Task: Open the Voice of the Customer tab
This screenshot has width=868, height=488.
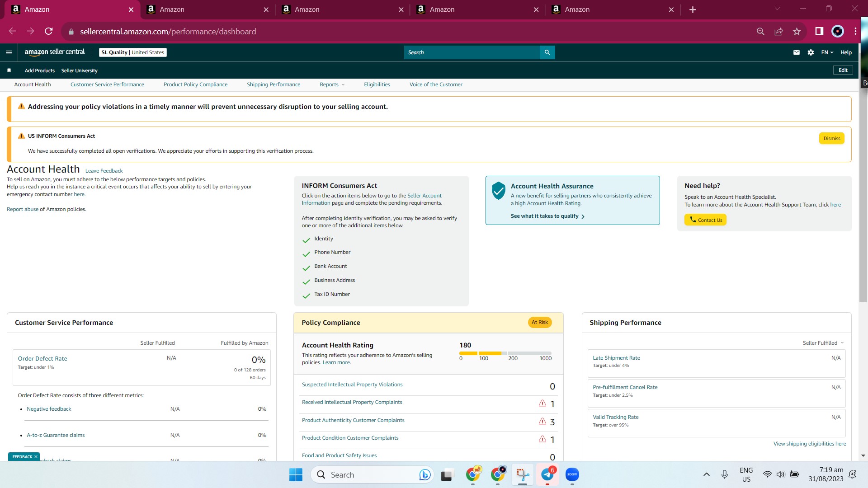Action: (436, 84)
